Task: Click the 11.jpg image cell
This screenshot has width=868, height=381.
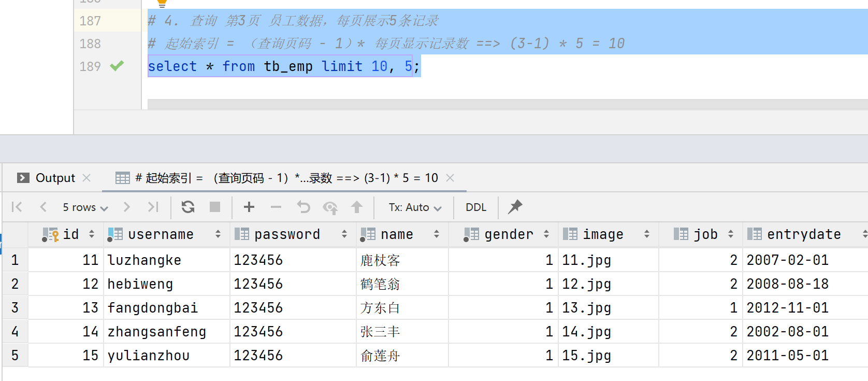Action: tap(609, 260)
